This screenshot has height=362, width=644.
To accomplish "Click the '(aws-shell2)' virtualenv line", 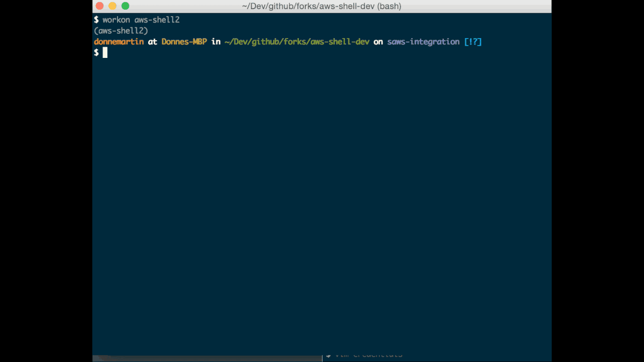I will tap(121, 31).
